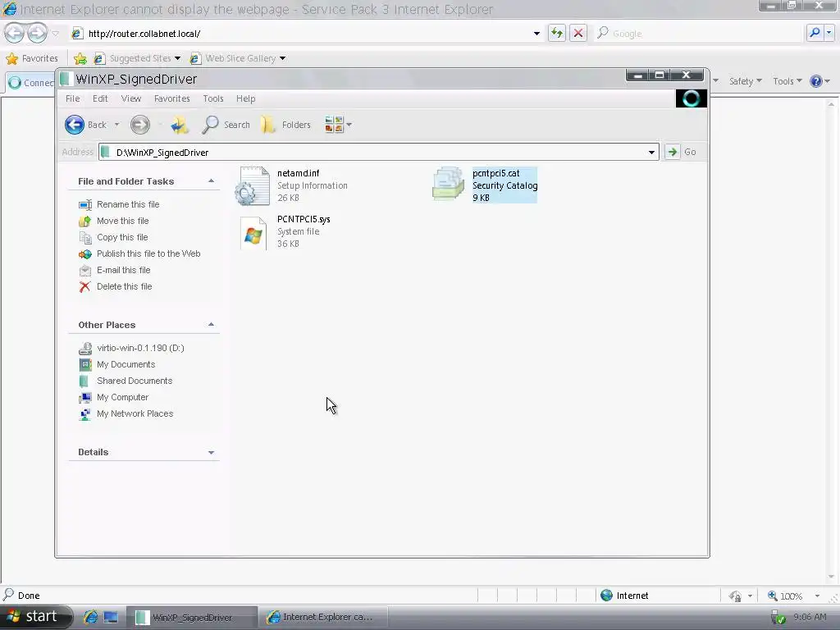
Task: Open My Network Places
Action: (x=135, y=413)
